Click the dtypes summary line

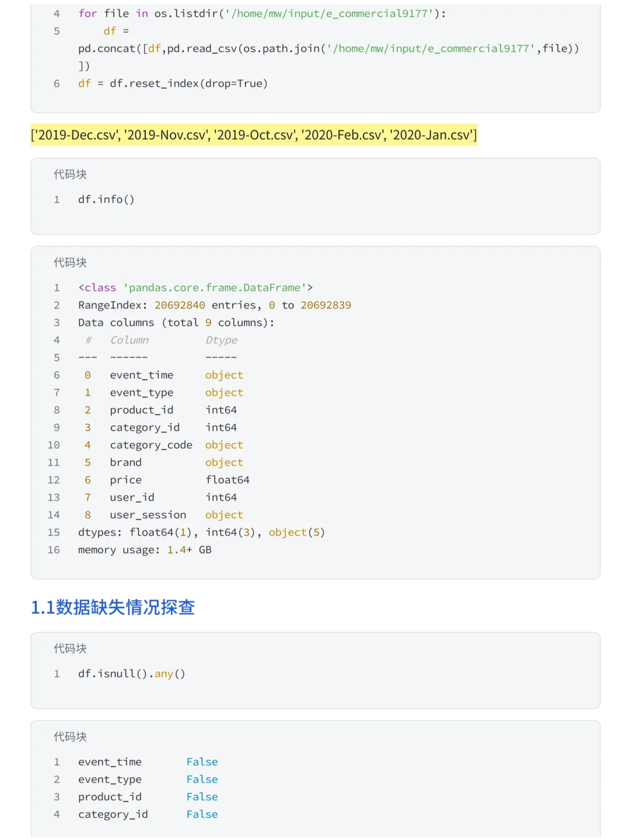click(201, 533)
